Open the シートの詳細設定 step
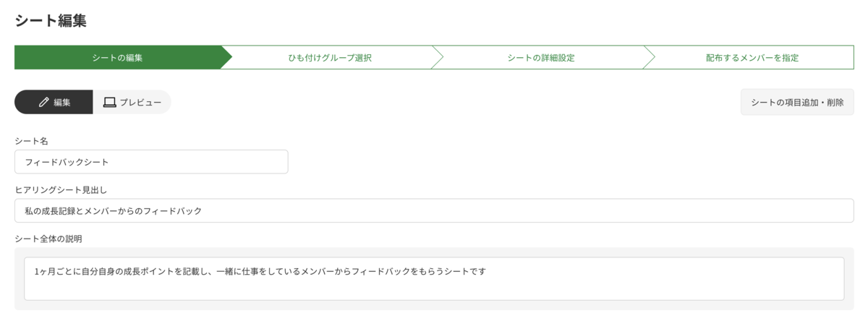The height and width of the screenshot is (321, 868). click(541, 58)
